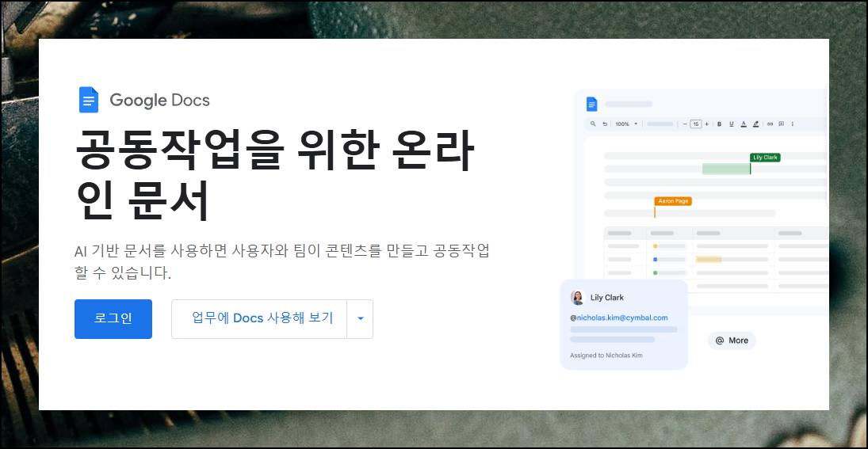Click the minus font size icon
Image resolution: width=868 pixels, height=449 pixels.
coord(685,124)
